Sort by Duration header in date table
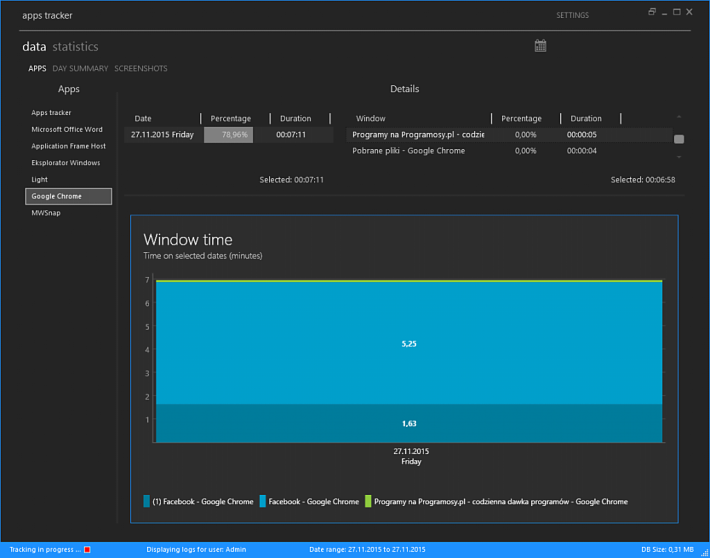This screenshot has height=558, width=710. pos(295,119)
